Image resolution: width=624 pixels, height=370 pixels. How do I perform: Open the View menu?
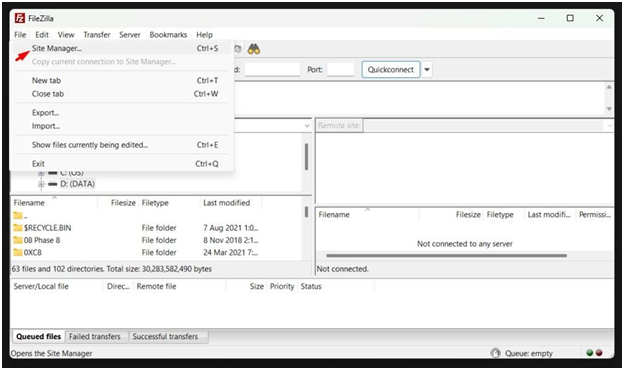click(x=66, y=35)
